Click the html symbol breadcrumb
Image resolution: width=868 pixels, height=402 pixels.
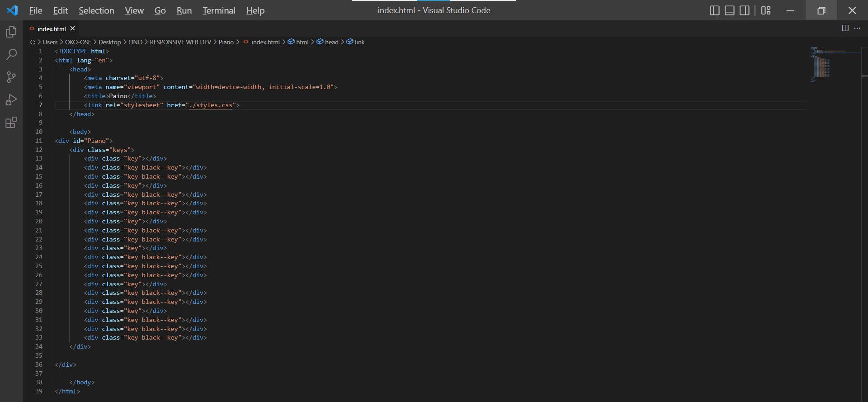(x=298, y=42)
